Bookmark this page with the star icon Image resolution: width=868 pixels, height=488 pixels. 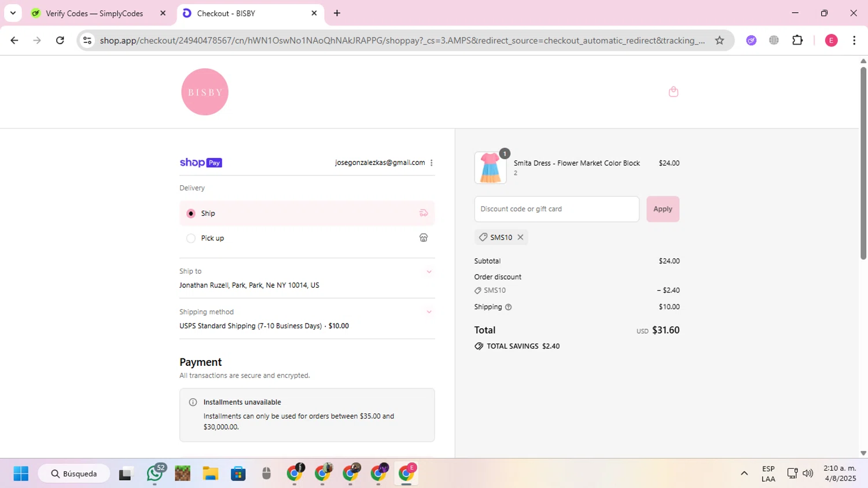[x=719, y=40]
